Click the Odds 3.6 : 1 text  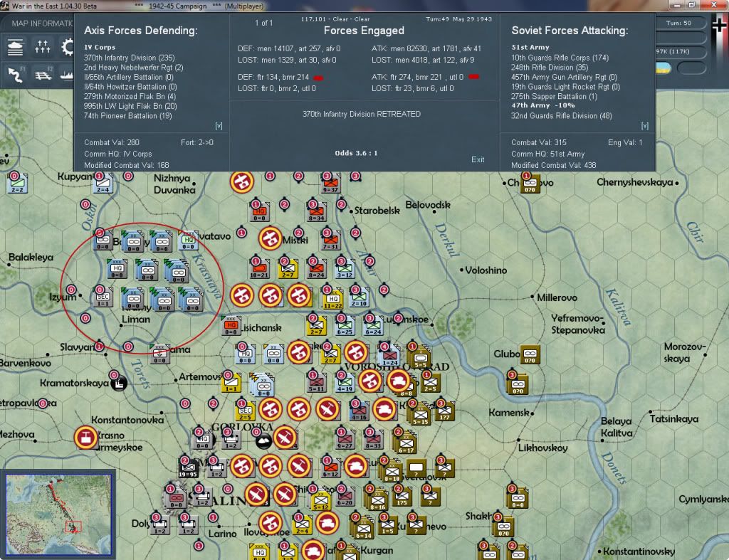[356, 153]
